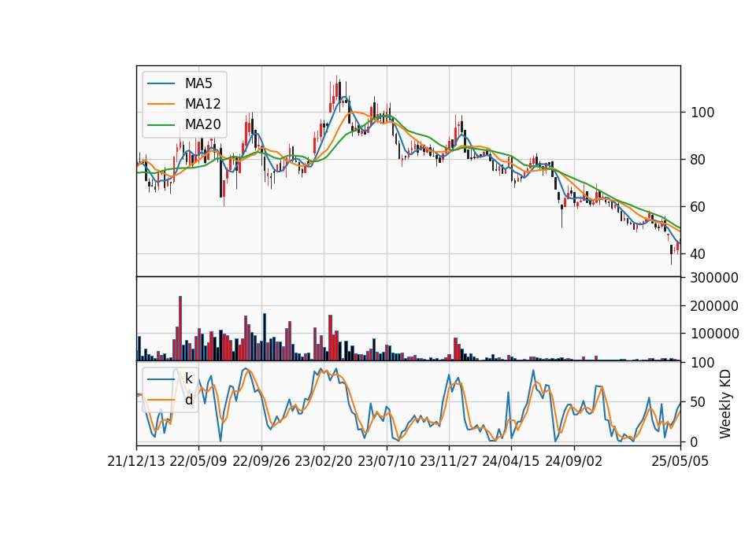This screenshot has width=756, height=543.
Task: Click the 80 price axis tick label
Action: click(x=699, y=160)
